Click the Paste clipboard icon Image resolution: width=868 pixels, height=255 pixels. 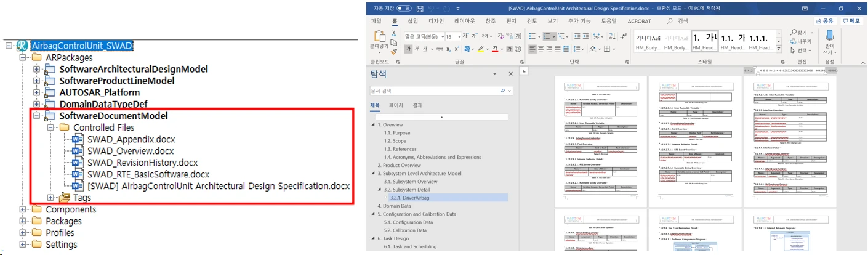click(x=380, y=36)
